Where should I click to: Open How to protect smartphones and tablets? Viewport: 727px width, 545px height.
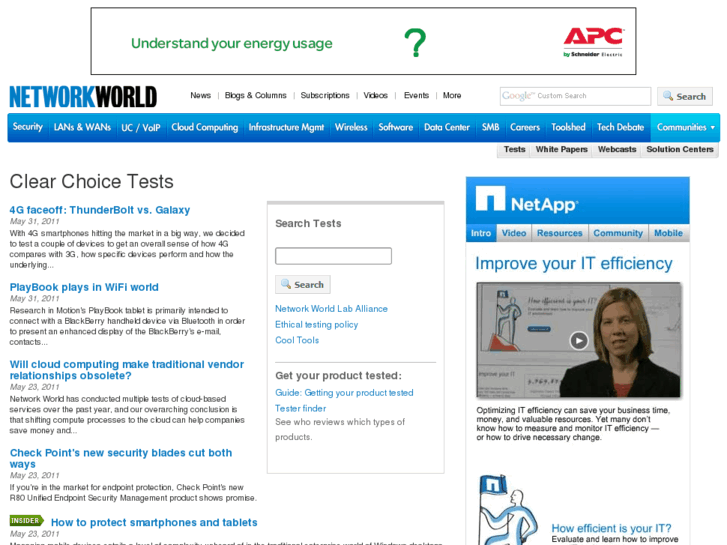coord(154,522)
